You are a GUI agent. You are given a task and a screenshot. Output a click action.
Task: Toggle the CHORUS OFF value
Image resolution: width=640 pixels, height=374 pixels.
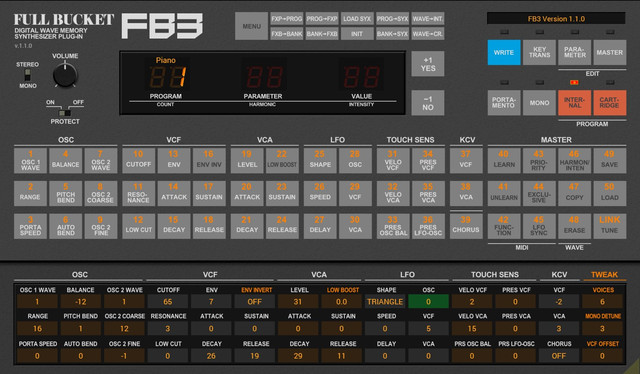click(x=558, y=356)
